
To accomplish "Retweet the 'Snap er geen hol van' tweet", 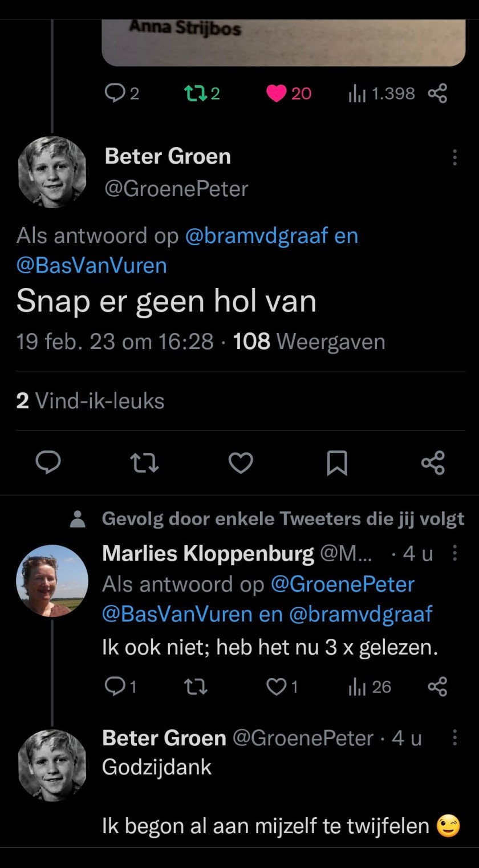I will point(145,462).
